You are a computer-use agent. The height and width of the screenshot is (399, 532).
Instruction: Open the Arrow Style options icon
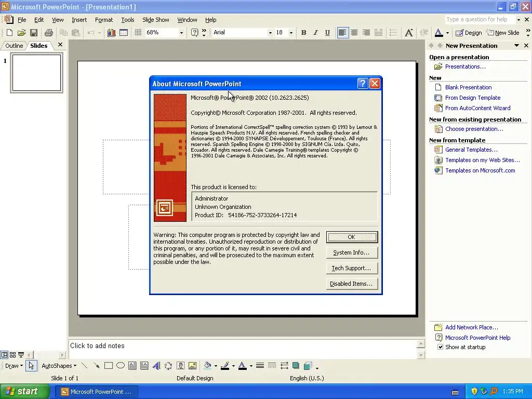click(284, 366)
